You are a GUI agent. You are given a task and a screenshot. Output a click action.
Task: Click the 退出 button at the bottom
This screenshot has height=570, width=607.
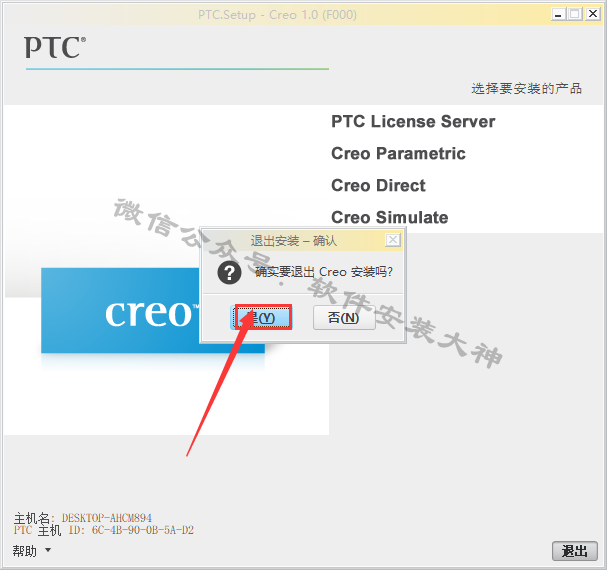(x=575, y=551)
